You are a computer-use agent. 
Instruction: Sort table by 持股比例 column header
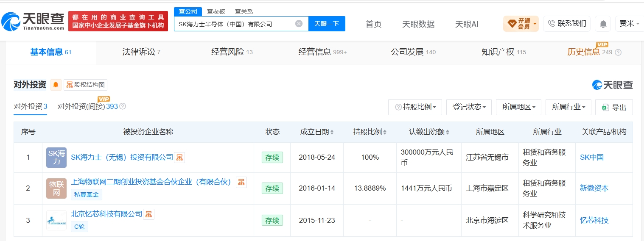tap(370, 132)
